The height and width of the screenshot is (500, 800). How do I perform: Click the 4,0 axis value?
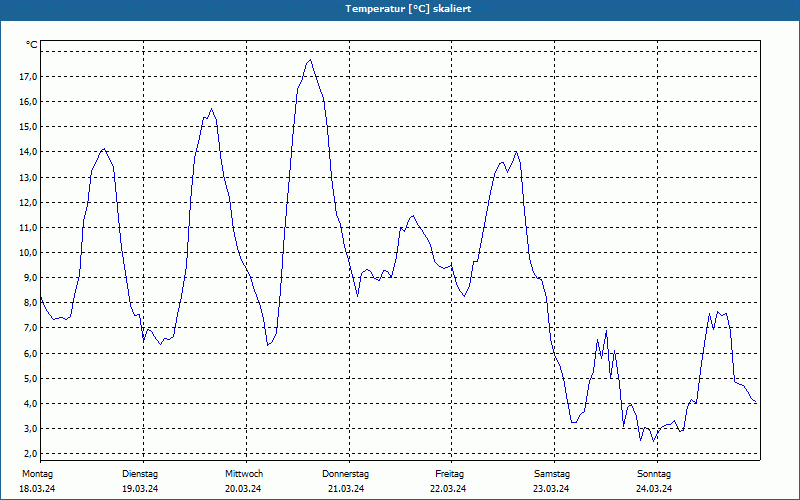[x=30, y=404]
